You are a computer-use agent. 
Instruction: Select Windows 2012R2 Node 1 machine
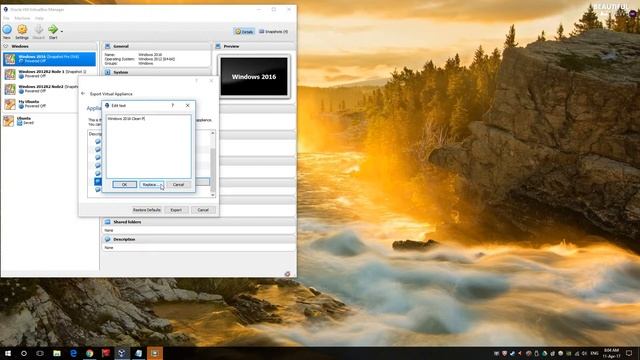pyautogui.click(x=49, y=74)
